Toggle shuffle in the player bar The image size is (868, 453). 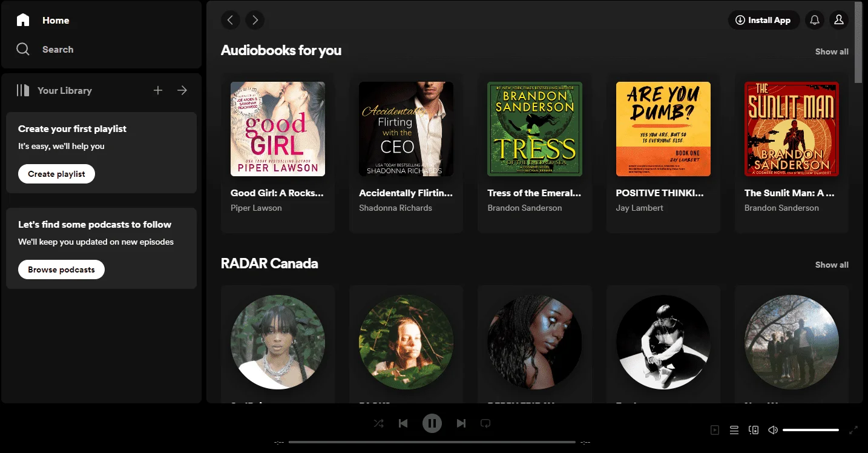click(x=378, y=423)
